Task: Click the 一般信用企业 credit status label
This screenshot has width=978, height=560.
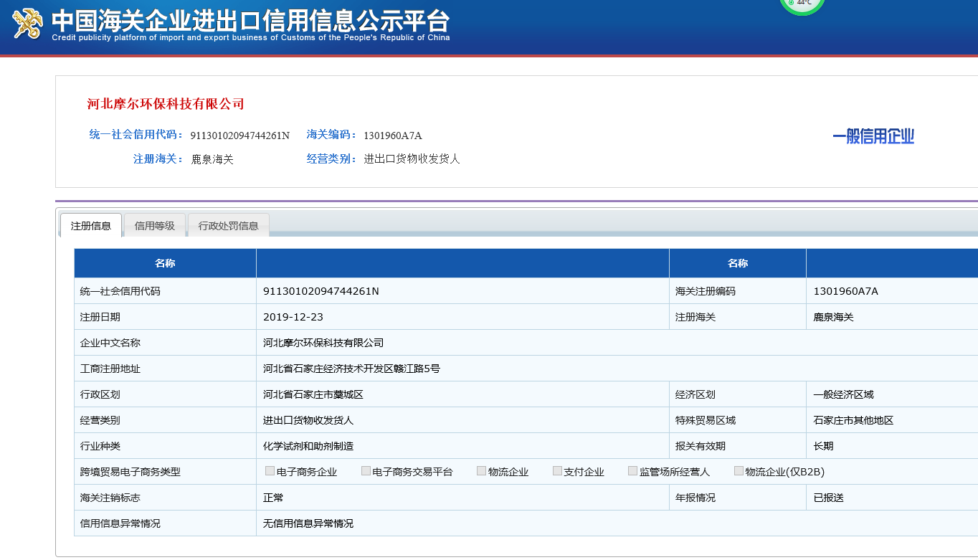Action: [873, 137]
